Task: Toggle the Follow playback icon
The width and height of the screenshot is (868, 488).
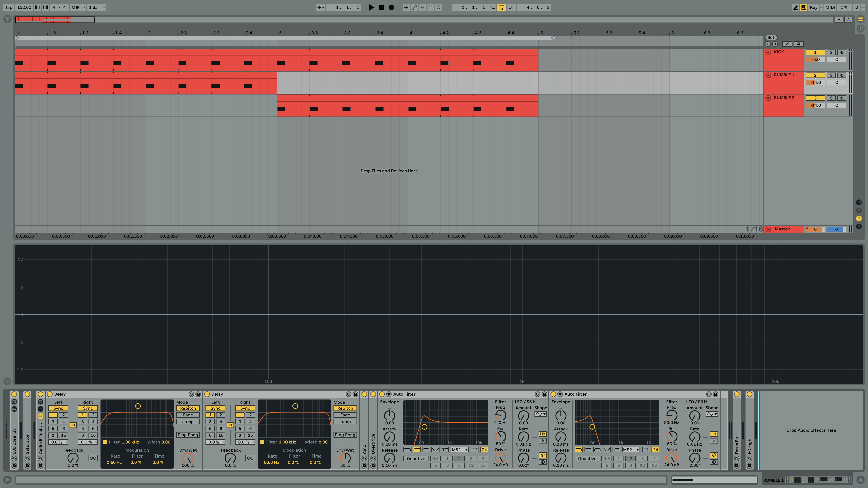Action: point(320,7)
